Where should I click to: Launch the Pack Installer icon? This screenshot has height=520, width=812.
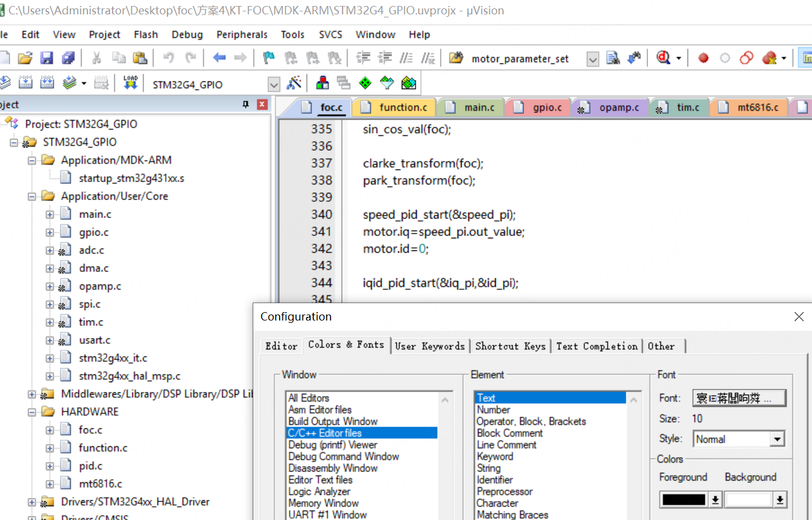[408, 83]
